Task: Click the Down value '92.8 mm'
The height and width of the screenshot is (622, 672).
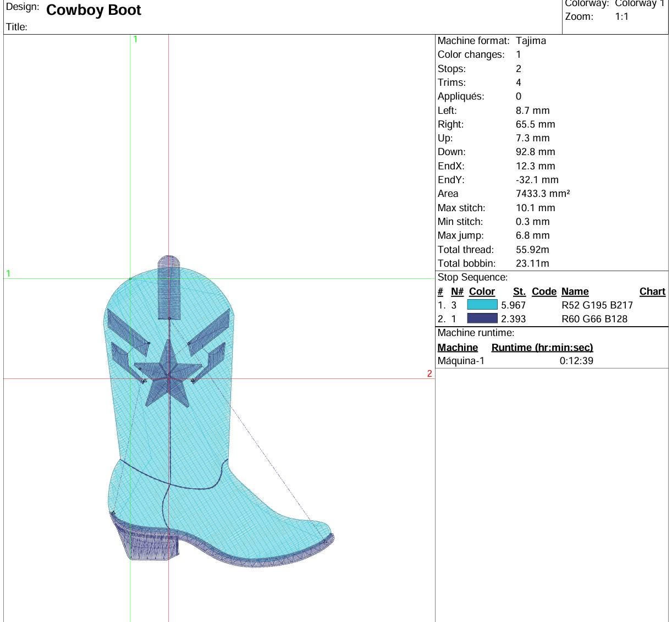Action: [x=535, y=152]
